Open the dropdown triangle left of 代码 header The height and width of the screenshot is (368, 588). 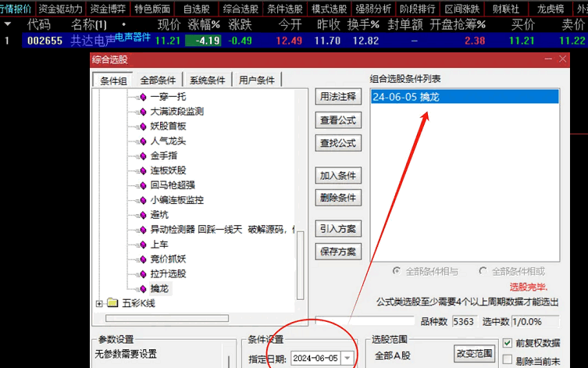point(7,24)
